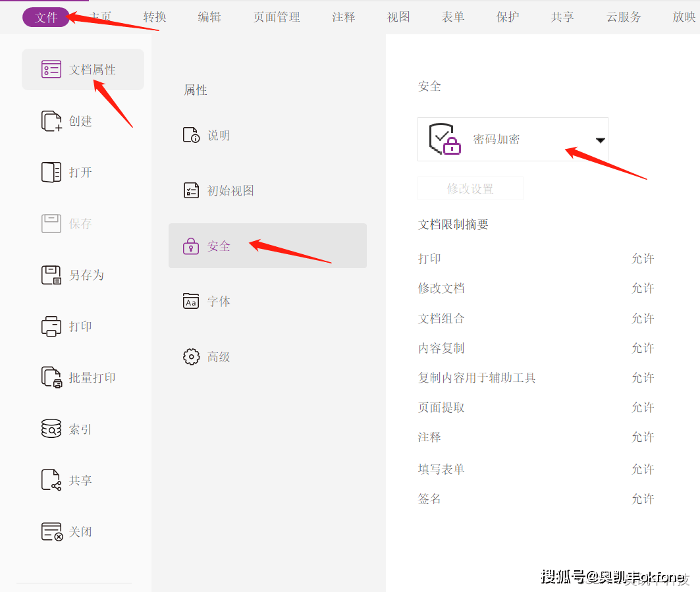Viewport: 700px width, 592px height.
Task: Expand the 密码加密 dropdown arrow
Action: [601, 140]
